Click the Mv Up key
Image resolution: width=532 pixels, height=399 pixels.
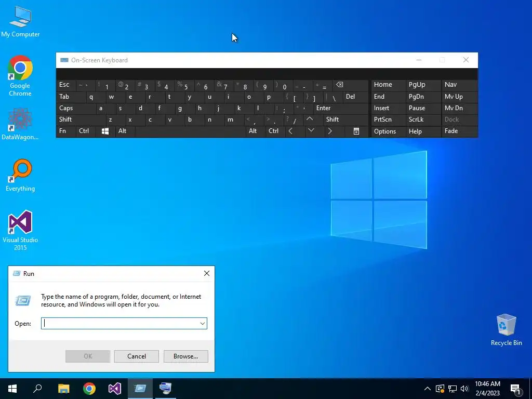459,97
